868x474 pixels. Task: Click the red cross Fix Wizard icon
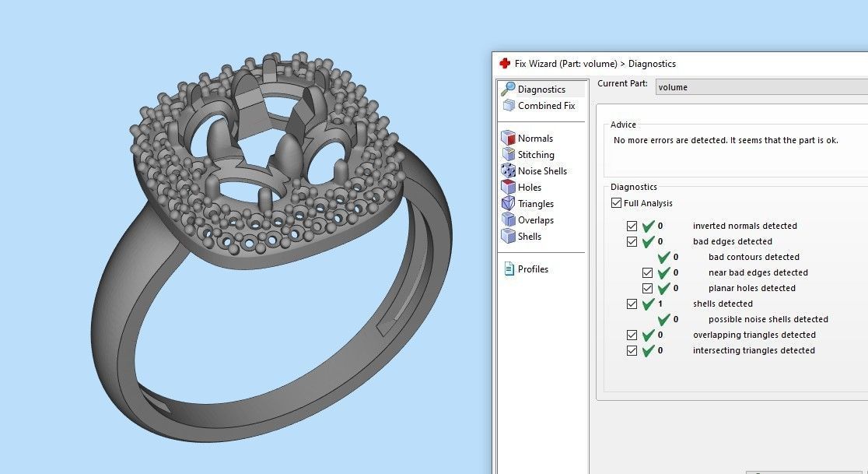click(x=504, y=63)
